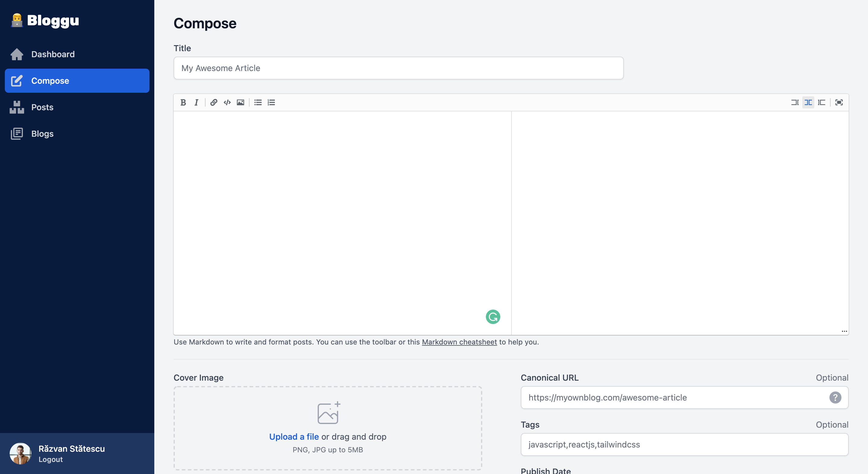Open Blogs from the sidebar
Image resolution: width=868 pixels, height=474 pixels.
42,134
